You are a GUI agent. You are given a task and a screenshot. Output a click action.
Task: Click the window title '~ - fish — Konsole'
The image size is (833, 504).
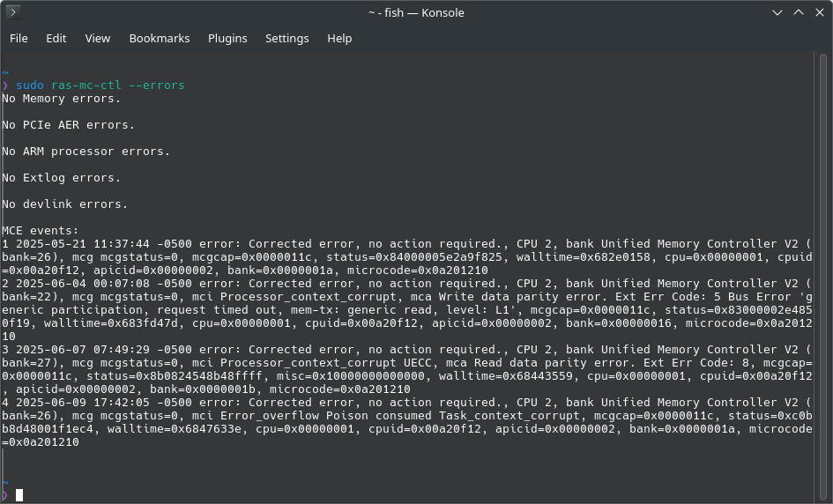tap(416, 12)
